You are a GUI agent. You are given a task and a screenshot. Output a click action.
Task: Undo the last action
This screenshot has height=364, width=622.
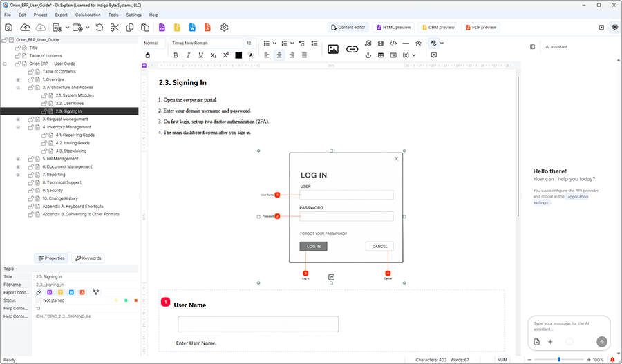(100, 28)
